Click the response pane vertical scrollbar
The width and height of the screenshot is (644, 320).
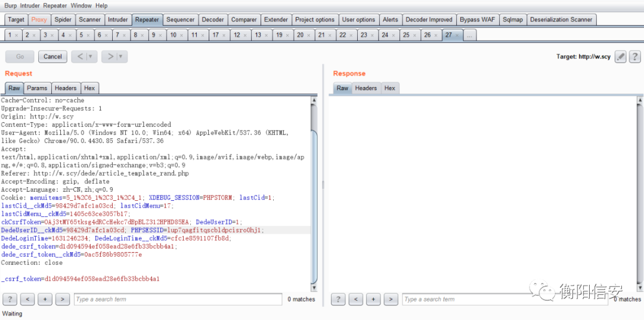pyautogui.click(x=639, y=194)
